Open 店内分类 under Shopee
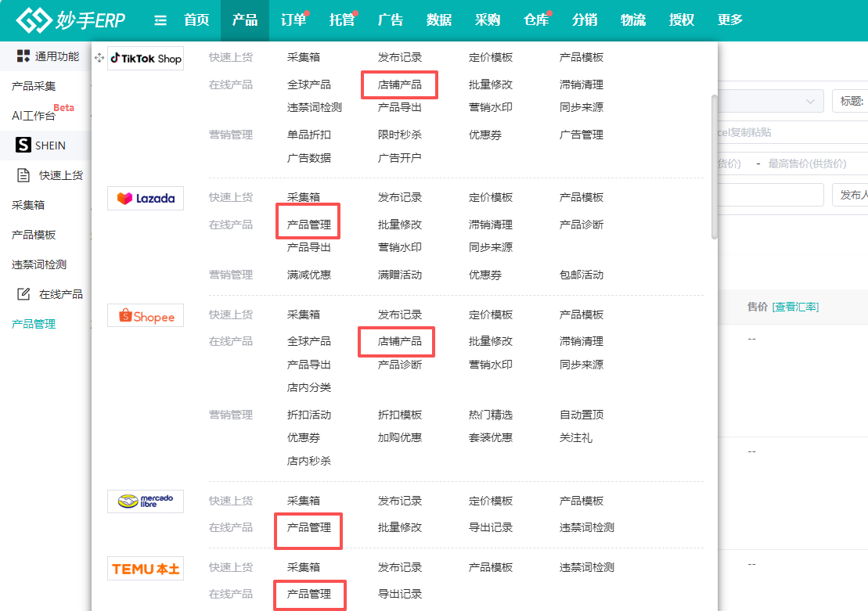 pos(309,387)
